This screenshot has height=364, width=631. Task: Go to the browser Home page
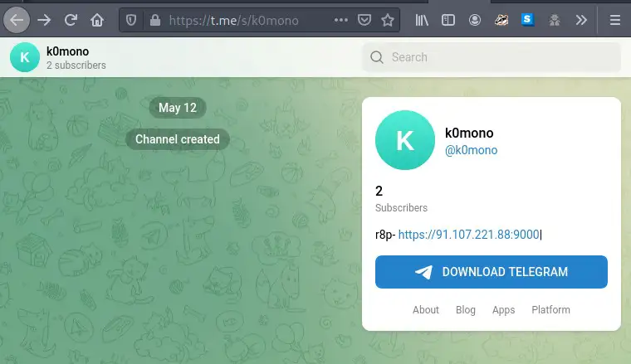(97, 19)
